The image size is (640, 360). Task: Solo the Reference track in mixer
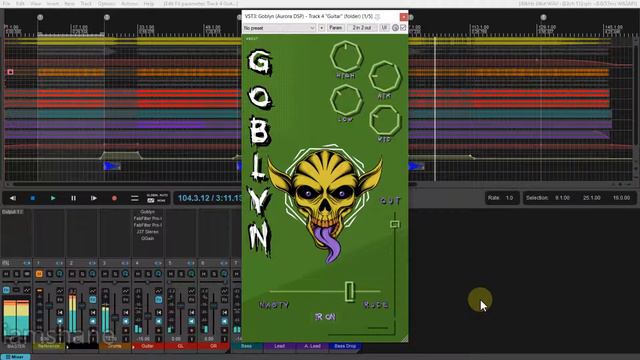coord(49,274)
